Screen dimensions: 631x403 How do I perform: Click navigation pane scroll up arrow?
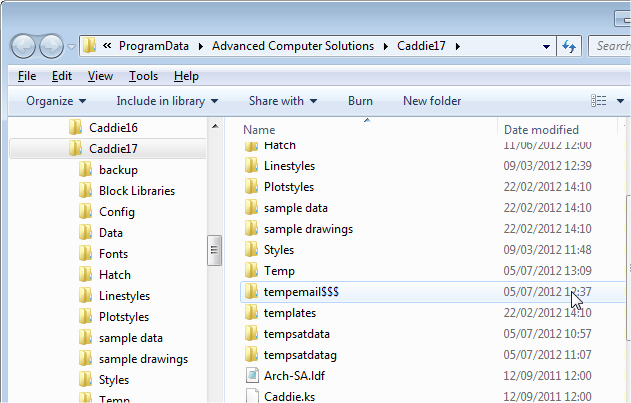pos(215,126)
